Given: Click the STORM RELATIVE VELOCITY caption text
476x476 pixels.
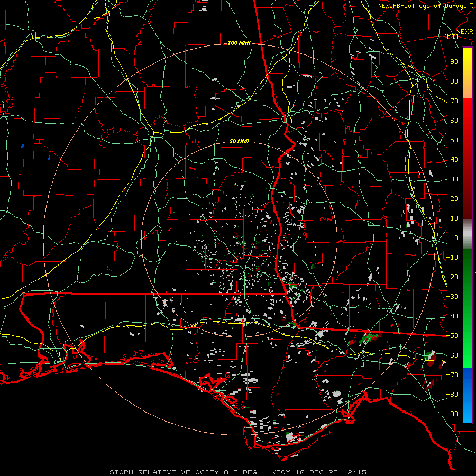Looking at the screenshot, I should point(164,472).
